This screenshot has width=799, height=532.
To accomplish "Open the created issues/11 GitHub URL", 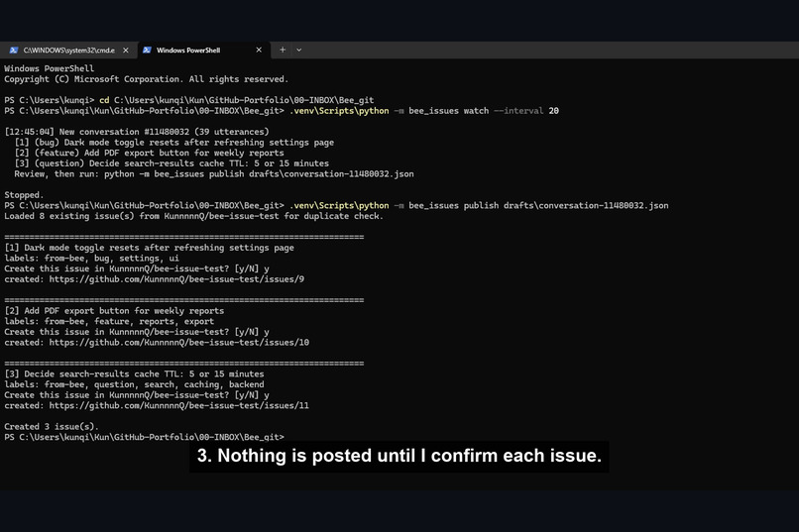I will (178, 405).
